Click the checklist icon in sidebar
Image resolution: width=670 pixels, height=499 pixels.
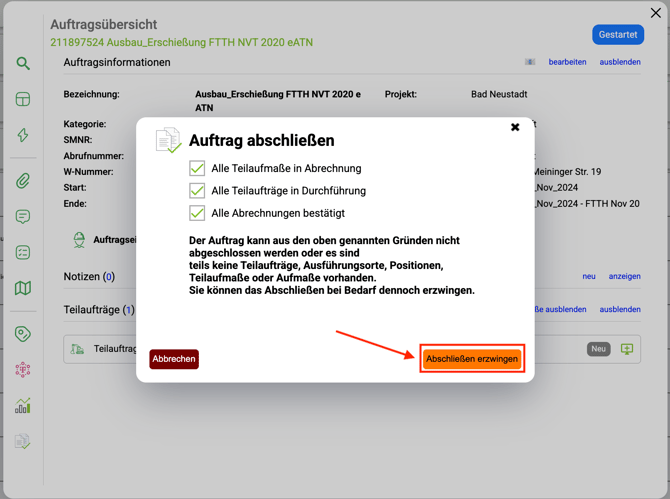coord(23,253)
